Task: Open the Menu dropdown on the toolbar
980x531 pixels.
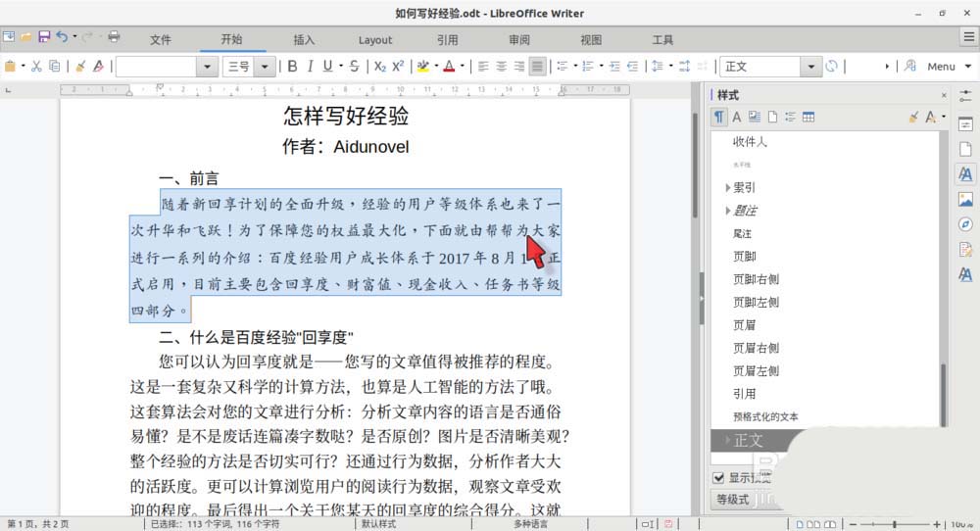Action: pos(949,67)
